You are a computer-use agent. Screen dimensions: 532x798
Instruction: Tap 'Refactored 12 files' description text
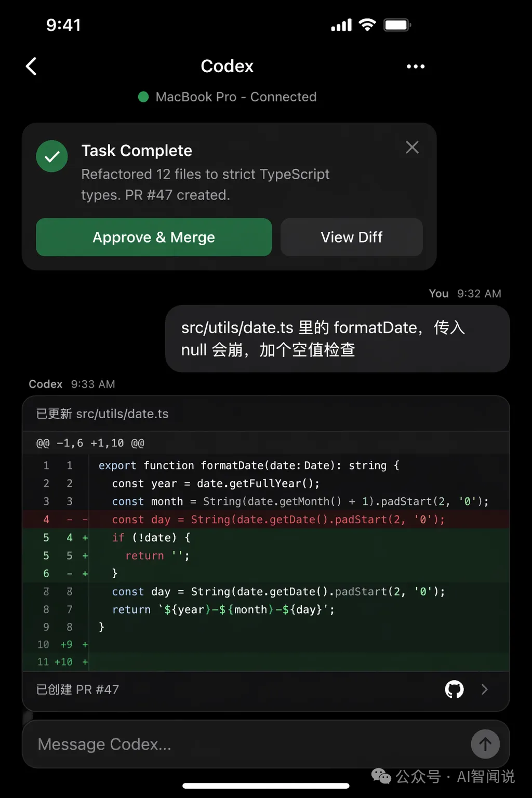205,184
